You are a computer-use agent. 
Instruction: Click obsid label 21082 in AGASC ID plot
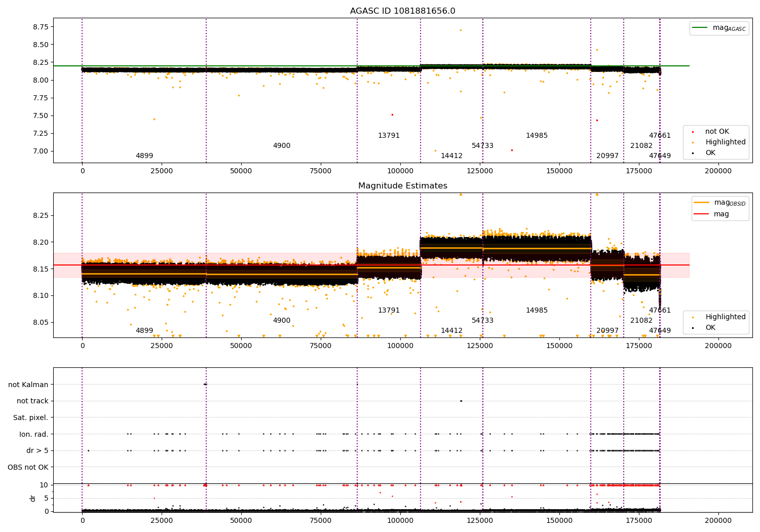(641, 146)
